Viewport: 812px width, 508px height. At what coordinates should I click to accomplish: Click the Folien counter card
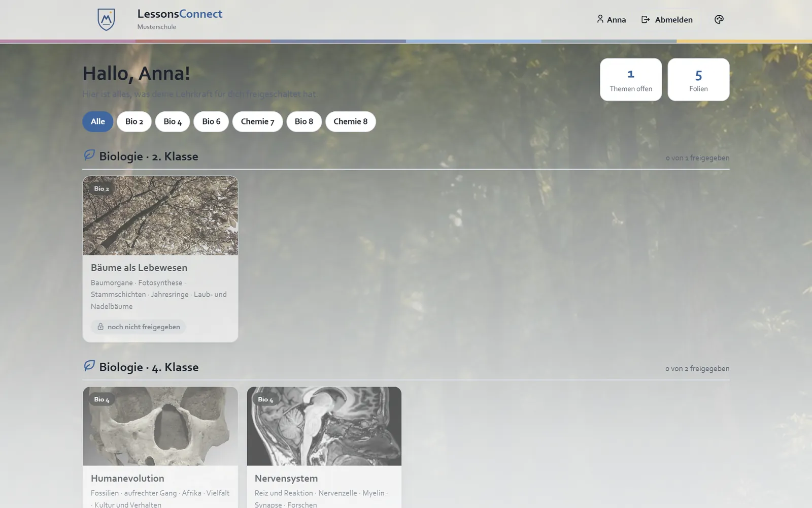pyautogui.click(x=698, y=79)
